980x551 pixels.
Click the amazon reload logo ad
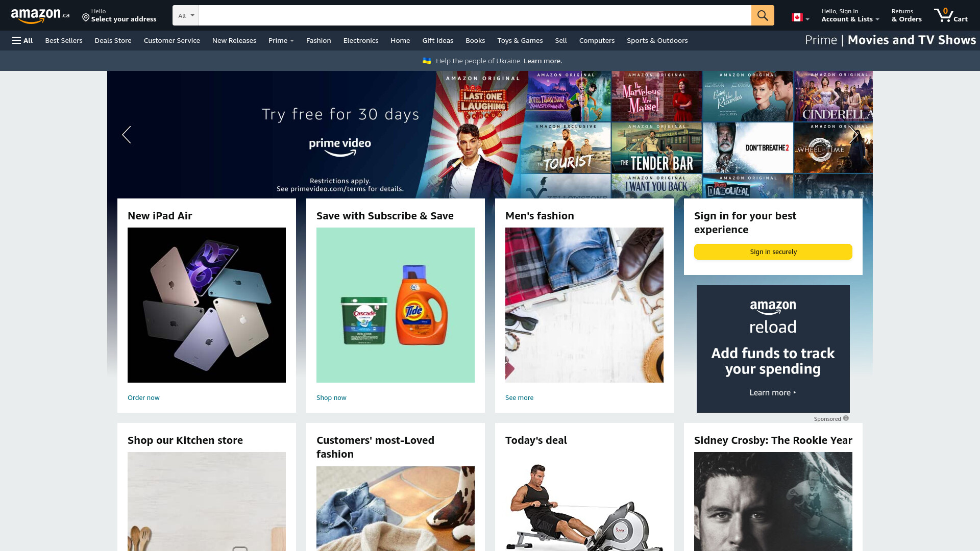(x=773, y=316)
